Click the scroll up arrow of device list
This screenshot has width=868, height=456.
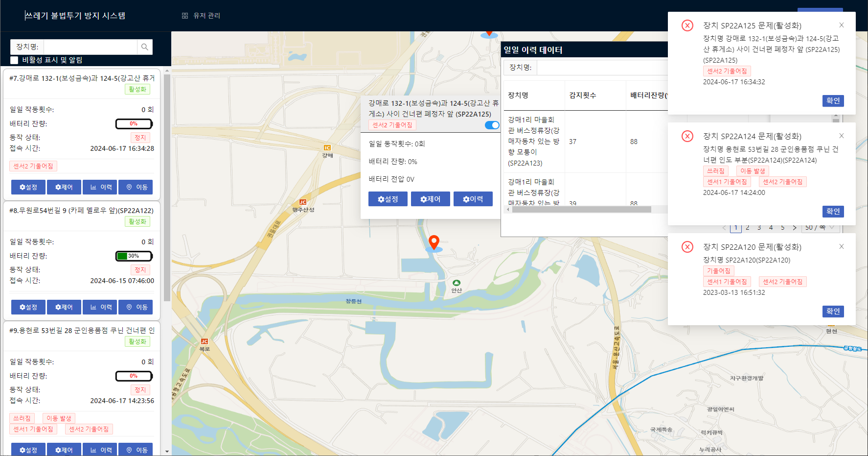167,71
